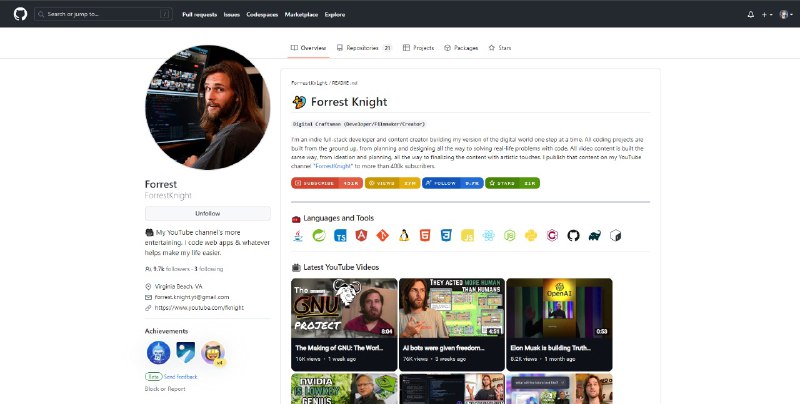
Task: Open the youtube.com/fknight profile link
Action: [199, 308]
